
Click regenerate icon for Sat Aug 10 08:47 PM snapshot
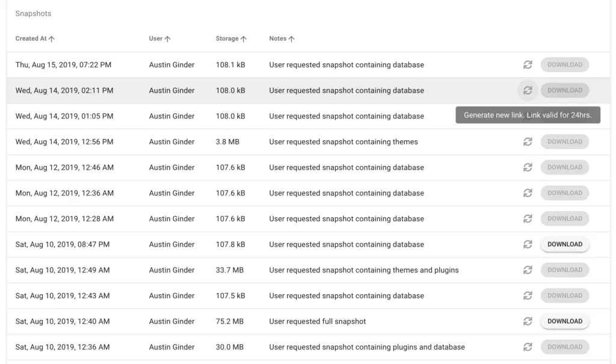click(x=528, y=244)
